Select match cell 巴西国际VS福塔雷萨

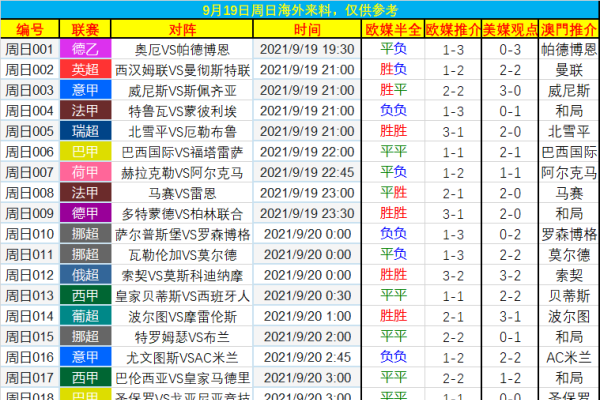pyautogui.click(x=182, y=152)
